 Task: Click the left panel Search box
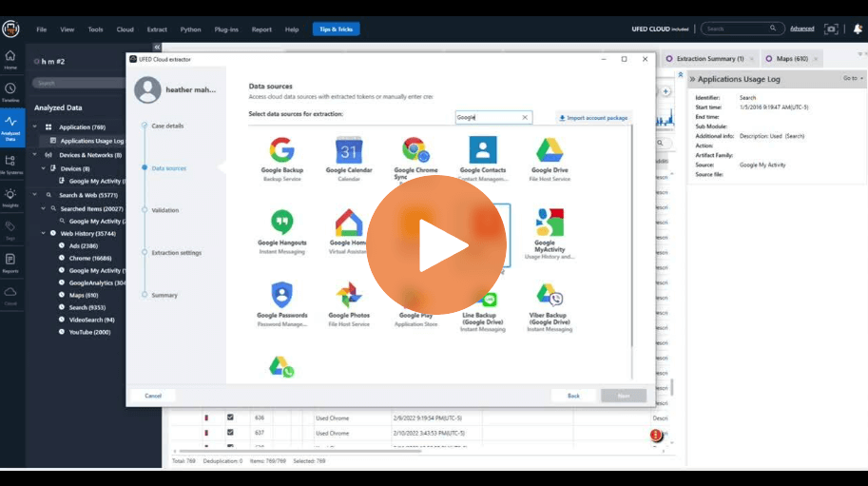(78, 83)
